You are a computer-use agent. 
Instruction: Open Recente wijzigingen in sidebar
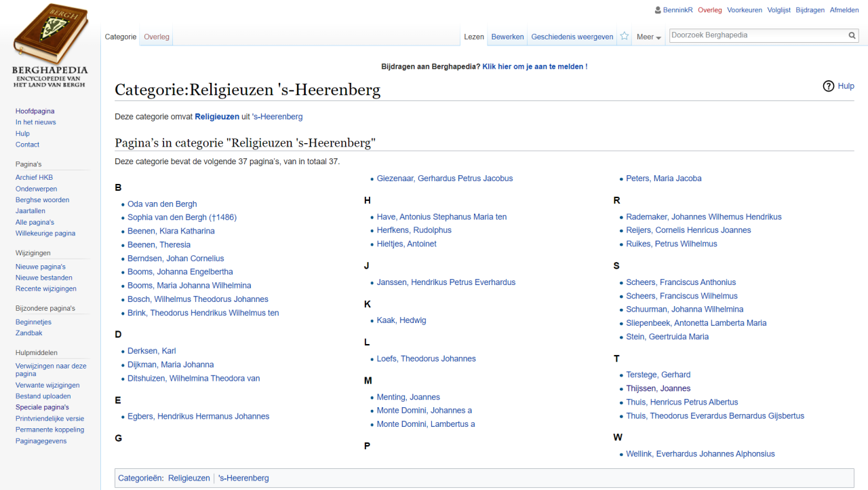click(46, 289)
